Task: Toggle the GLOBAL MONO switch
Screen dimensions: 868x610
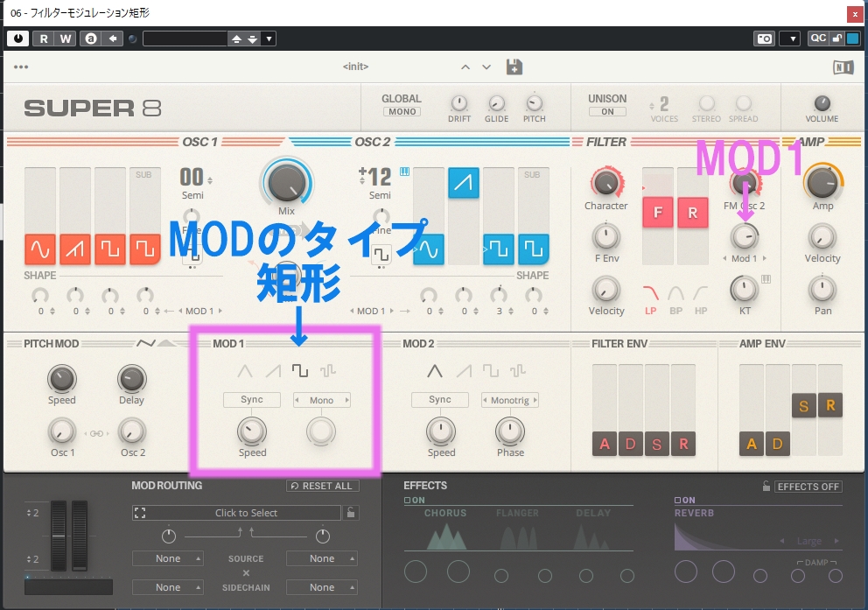Action: coord(402,112)
